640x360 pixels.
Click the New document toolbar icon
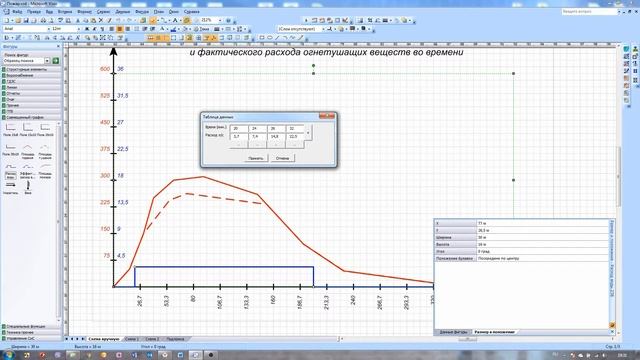[x=7, y=20]
